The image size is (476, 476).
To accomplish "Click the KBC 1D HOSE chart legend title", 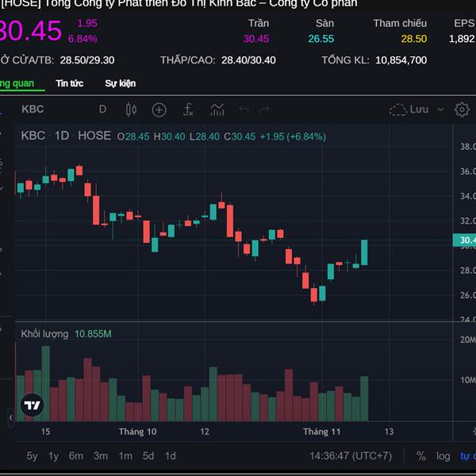I will (66, 136).
